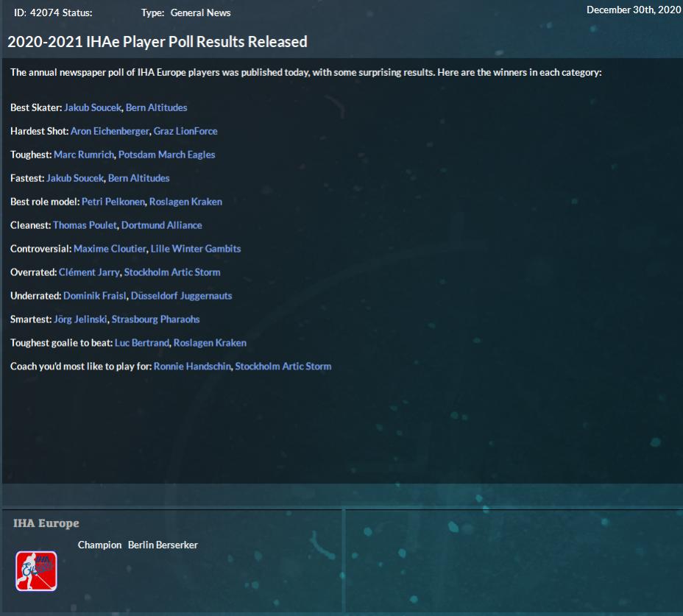Click the IHA Europe league logo
The height and width of the screenshot is (616, 683).
coord(36,571)
